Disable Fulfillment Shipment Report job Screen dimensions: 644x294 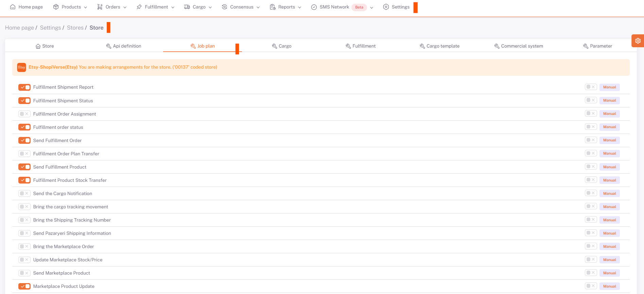tap(24, 87)
